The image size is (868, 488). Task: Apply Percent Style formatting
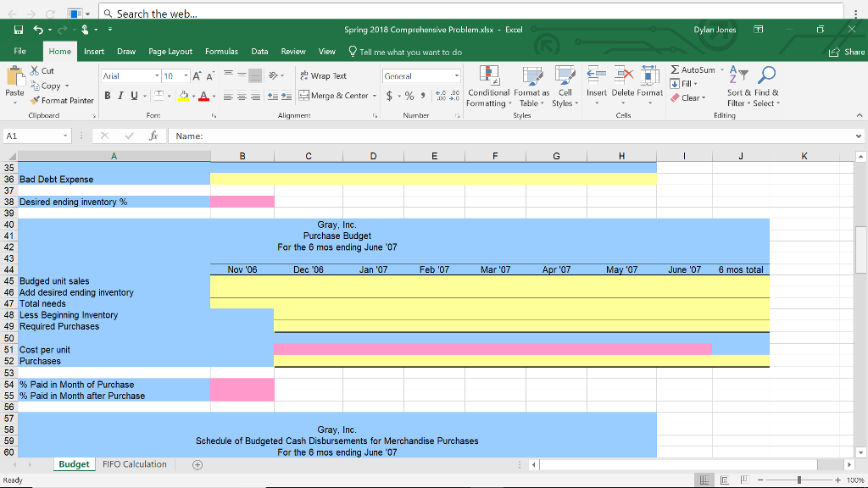pos(409,96)
